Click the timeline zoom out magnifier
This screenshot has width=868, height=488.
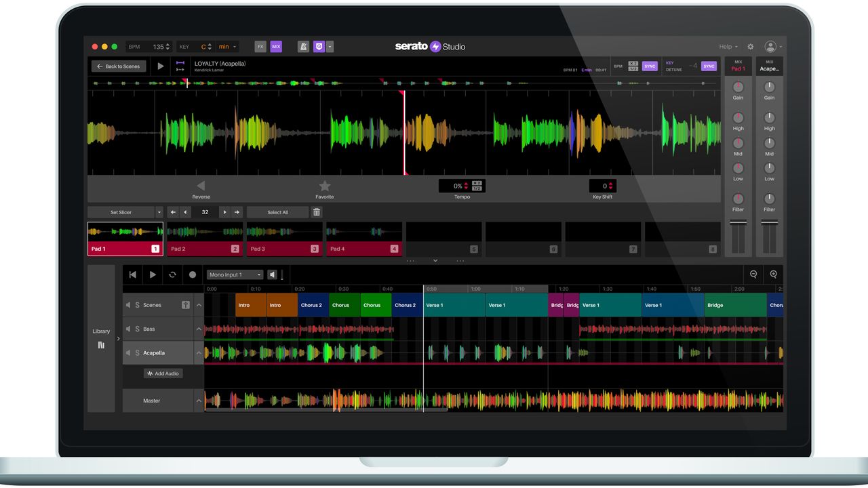click(x=753, y=274)
